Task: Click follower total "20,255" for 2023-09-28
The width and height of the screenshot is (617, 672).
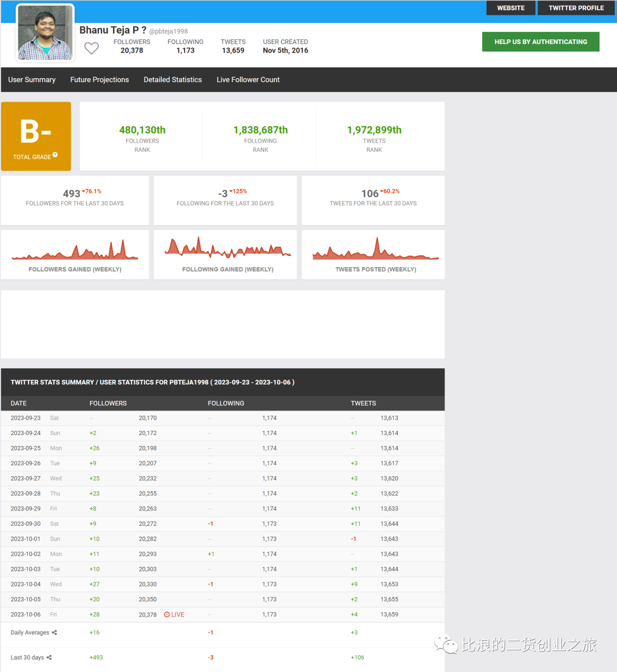Action: [x=148, y=494]
